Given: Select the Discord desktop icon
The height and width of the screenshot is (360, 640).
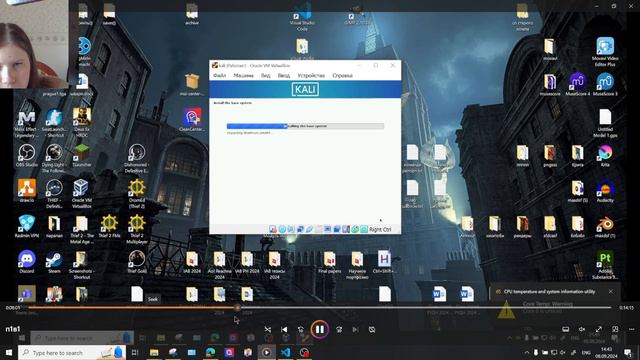Looking at the screenshot, I should point(27,262).
